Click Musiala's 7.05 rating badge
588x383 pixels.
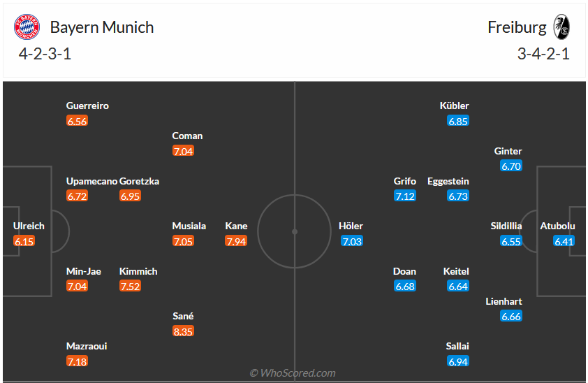(183, 241)
